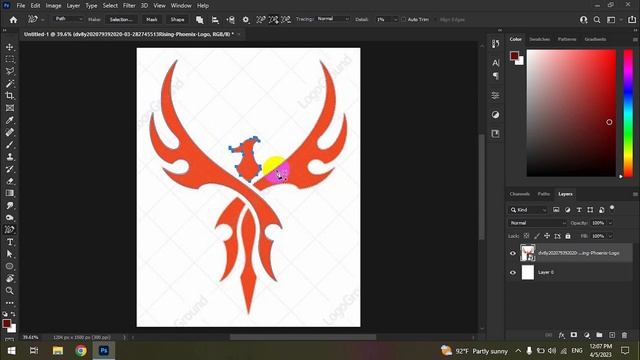Select the Zoom tool
The height and width of the screenshot is (360, 640).
[x=9, y=291]
